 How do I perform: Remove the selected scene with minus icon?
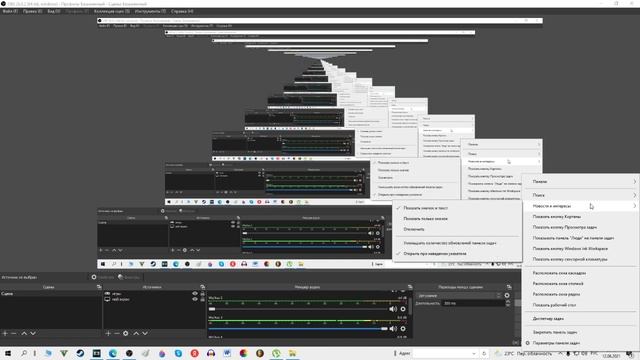point(14,333)
